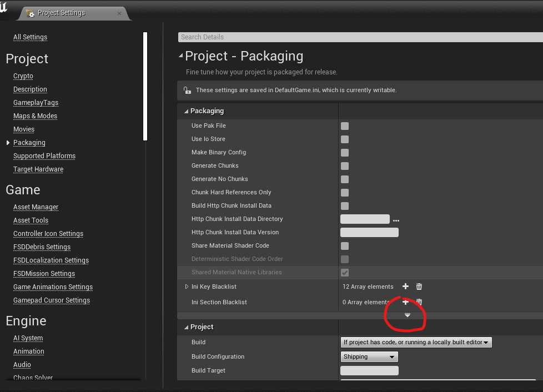Click Http Chunk Install Data Version field

tap(370, 232)
